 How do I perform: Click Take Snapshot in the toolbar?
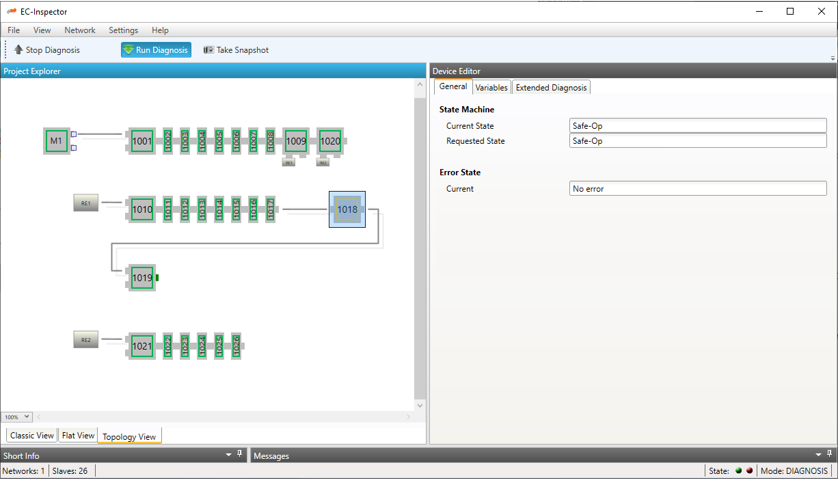pyautogui.click(x=236, y=50)
